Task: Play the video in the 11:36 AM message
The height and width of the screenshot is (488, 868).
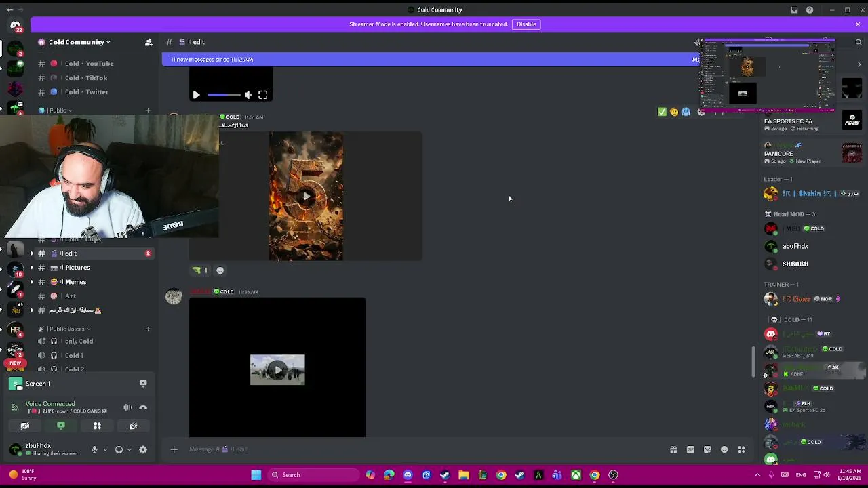Action: [277, 370]
